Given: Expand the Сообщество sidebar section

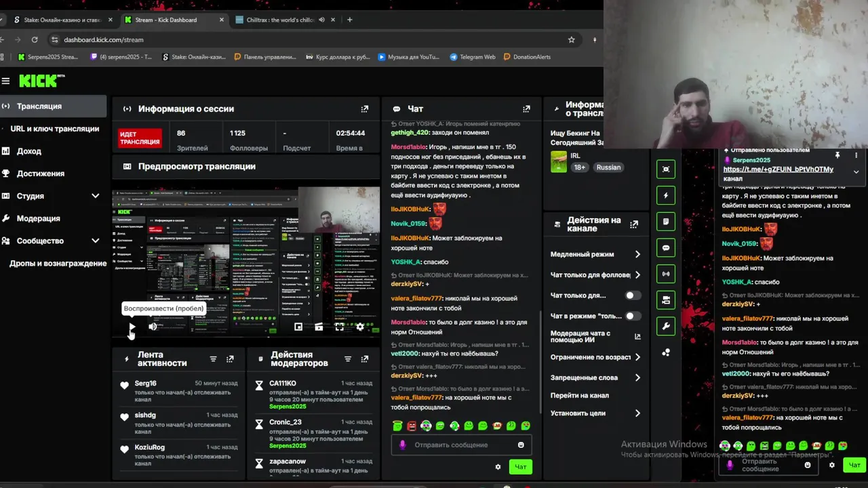Looking at the screenshot, I should [x=95, y=241].
